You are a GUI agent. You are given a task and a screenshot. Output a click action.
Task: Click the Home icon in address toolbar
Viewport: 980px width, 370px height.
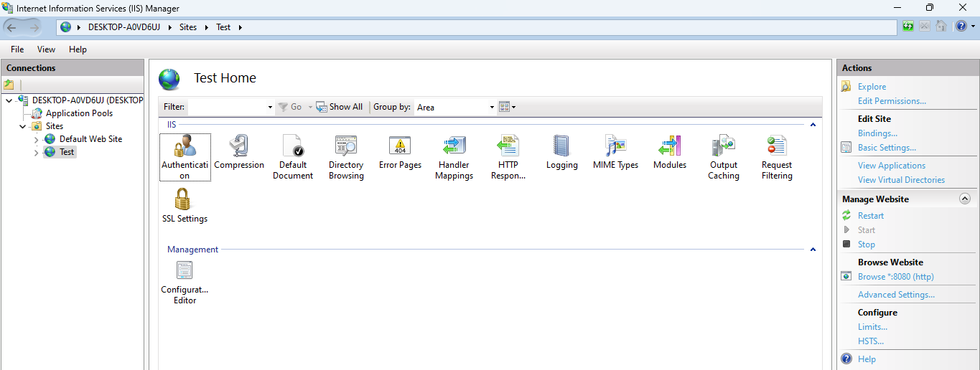coord(941,27)
